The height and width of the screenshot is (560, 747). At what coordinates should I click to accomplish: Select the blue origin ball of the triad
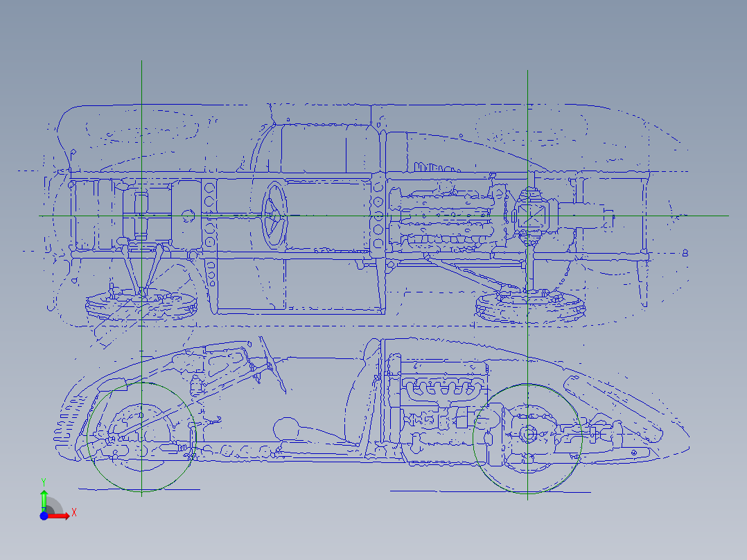click(44, 516)
